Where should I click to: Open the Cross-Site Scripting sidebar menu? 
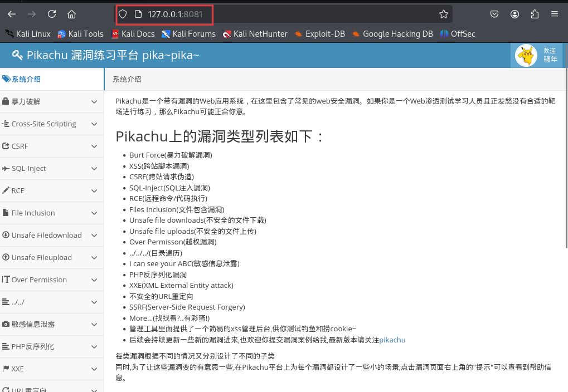point(52,124)
